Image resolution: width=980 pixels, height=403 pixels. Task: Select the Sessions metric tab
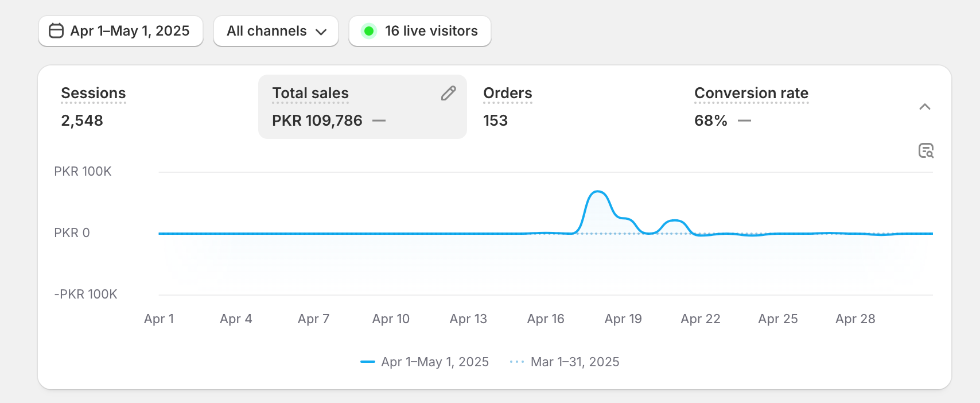(94, 94)
